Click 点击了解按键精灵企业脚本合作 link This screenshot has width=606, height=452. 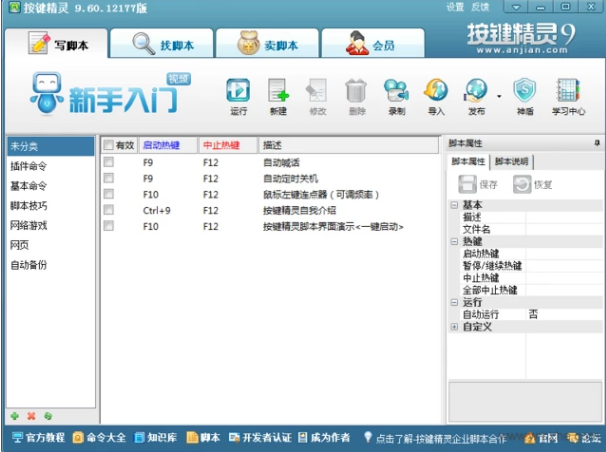pyautogui.click(x=435, y=438)
